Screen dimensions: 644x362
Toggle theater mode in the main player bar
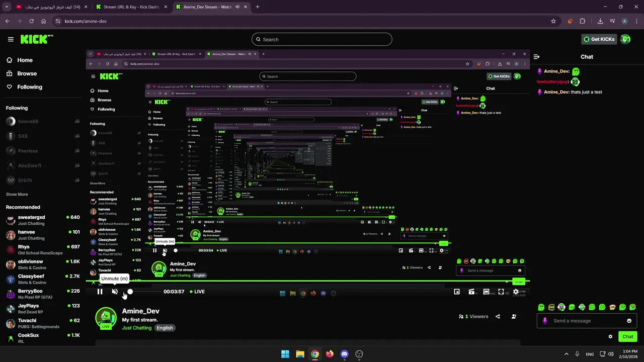(486, 292)
